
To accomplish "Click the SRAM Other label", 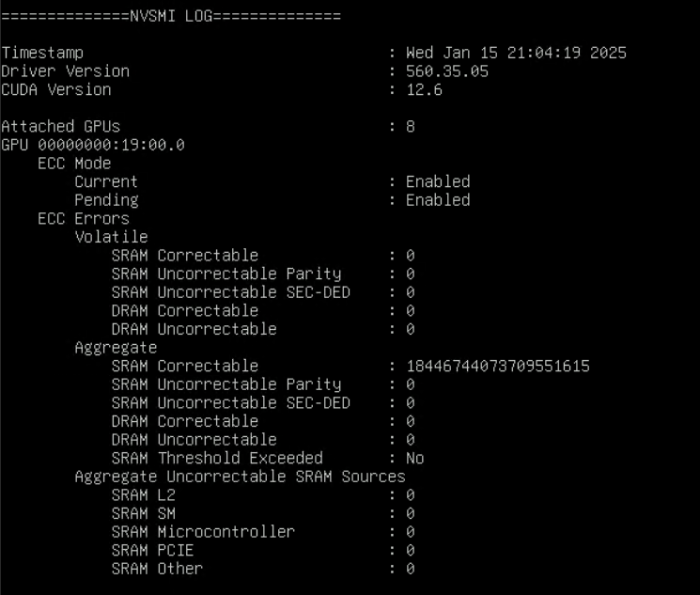I will 157,569.
